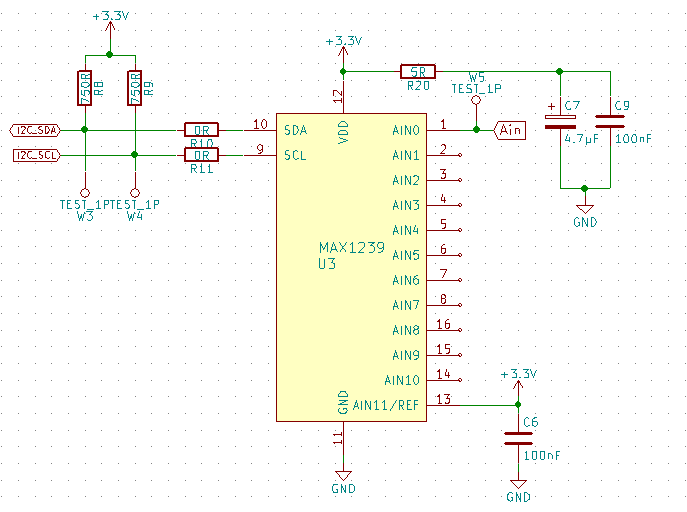Select the C7 4.7µF polarized capacitor
Image resolution: width=687 pixels, height=512 pixels.
click(560, 122)
